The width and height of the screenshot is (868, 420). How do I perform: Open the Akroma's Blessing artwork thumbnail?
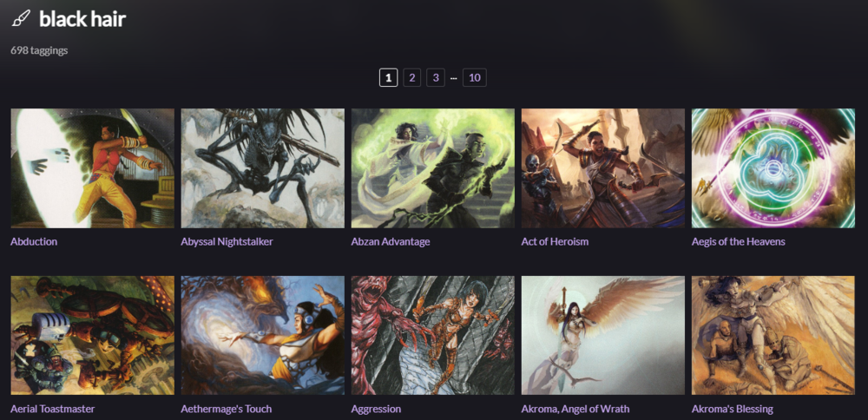[773, 335]
